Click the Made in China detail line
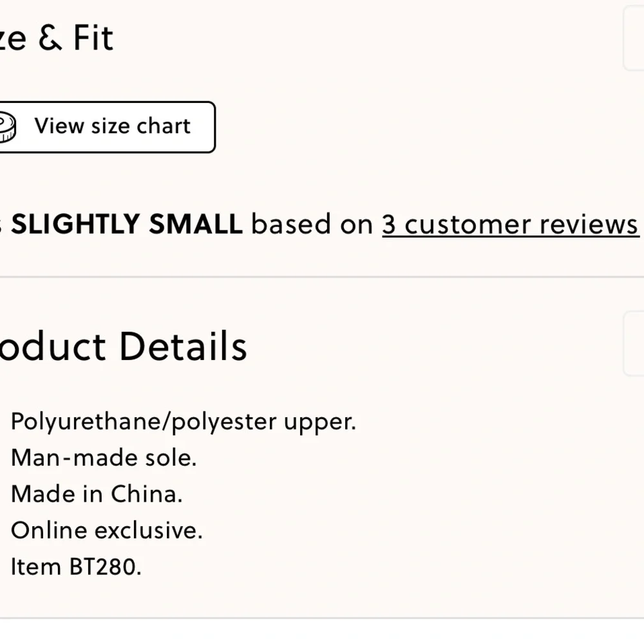644x644 pixels. (97, 494)
